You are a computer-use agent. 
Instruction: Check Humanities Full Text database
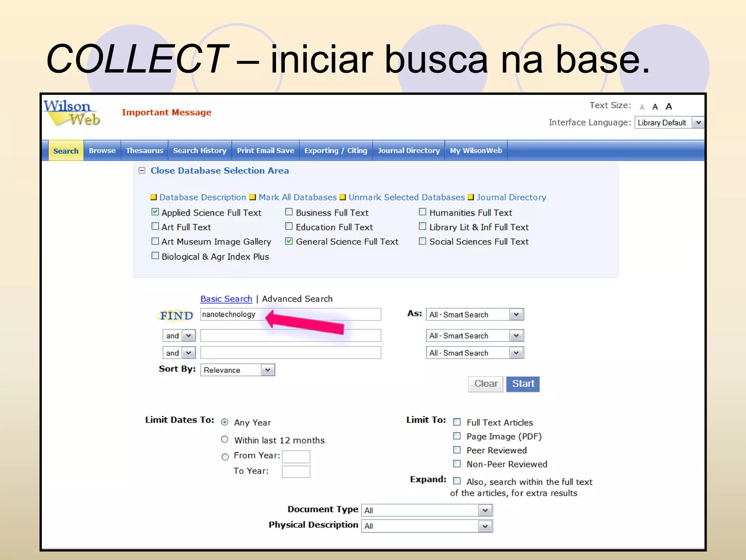[x=423, y=212]
